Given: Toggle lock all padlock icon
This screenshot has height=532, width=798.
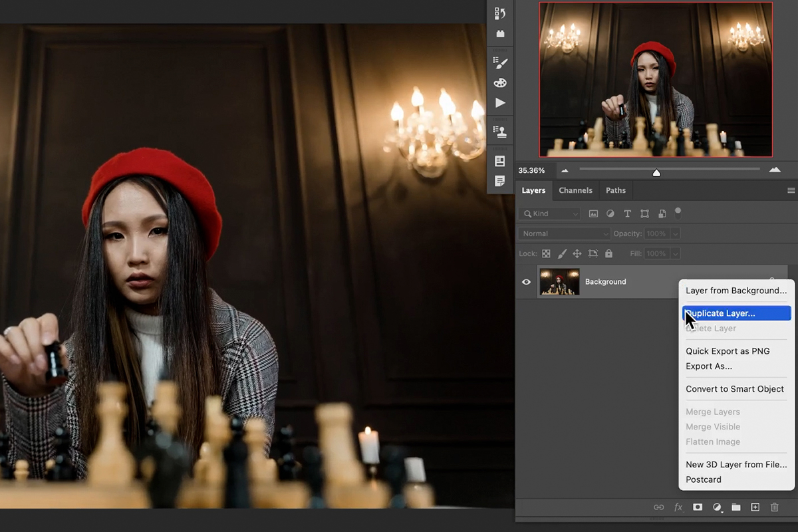Looking at the screenshot, I should click(608, 254).
